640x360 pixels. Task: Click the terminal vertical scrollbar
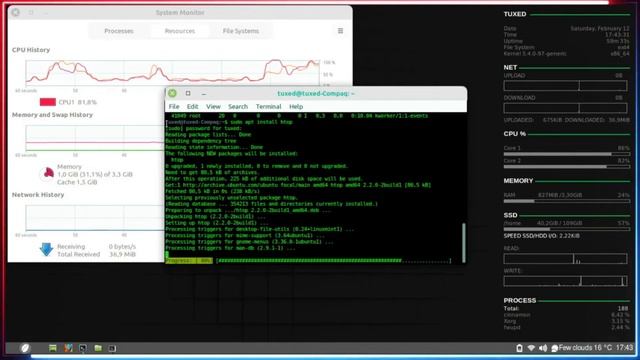tap(464, 242)
